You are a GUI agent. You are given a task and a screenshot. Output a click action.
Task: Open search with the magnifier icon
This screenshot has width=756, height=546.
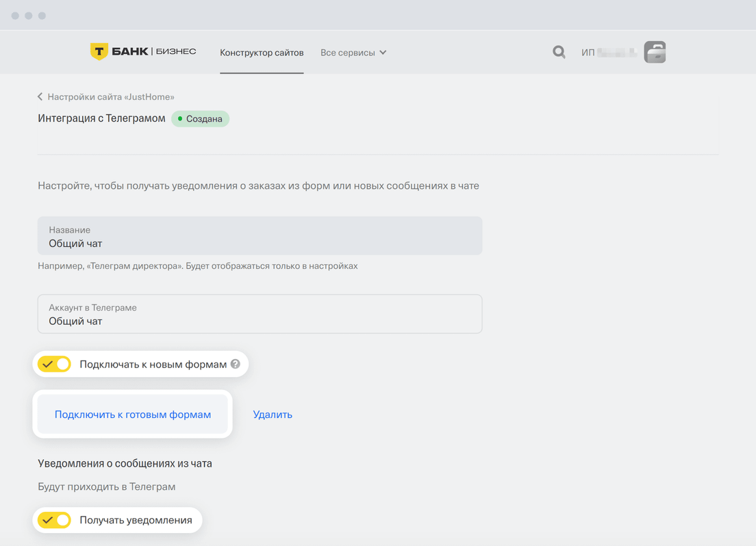(x=559, y=52)
